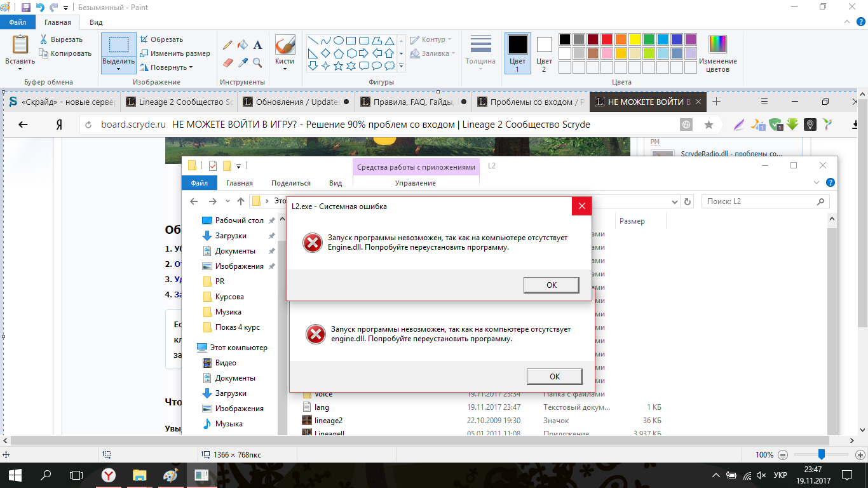Pick the Eraser tool

pos(227,62)
